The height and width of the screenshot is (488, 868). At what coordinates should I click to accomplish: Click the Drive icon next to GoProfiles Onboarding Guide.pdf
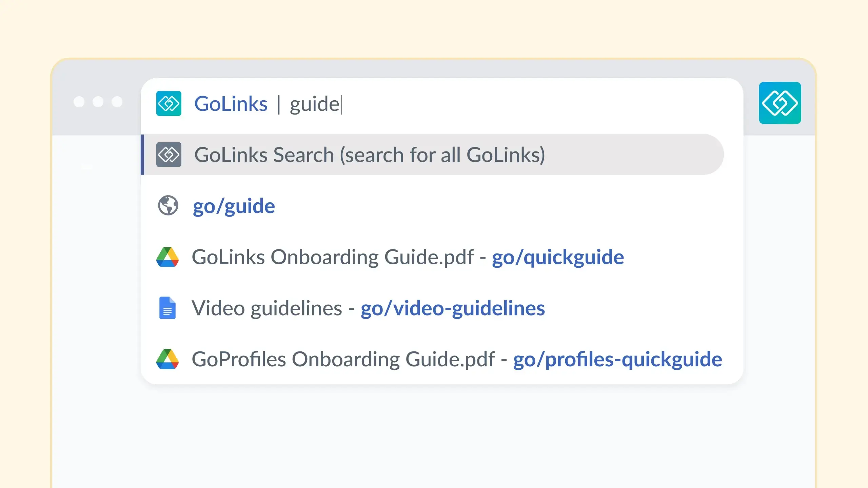(169, 359)
